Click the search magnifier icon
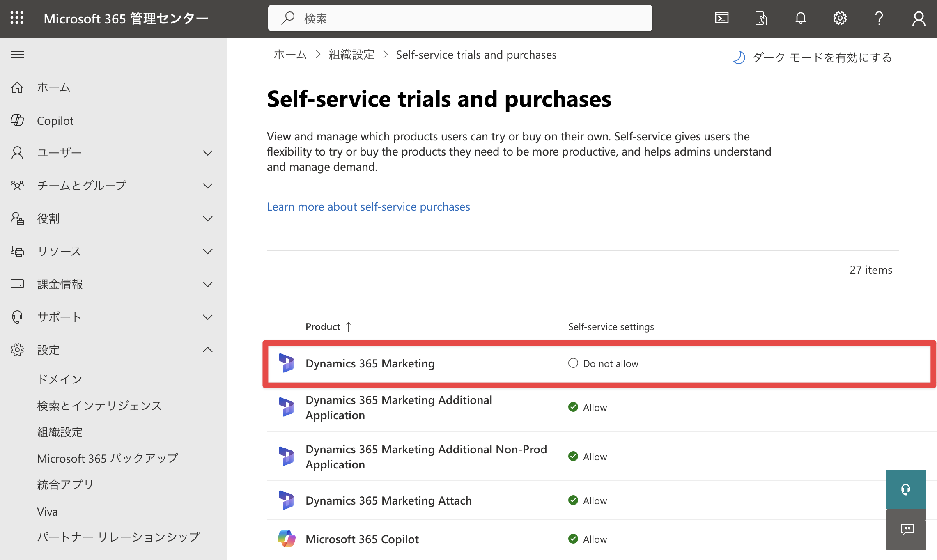The image size is (937, 560). 288,18
